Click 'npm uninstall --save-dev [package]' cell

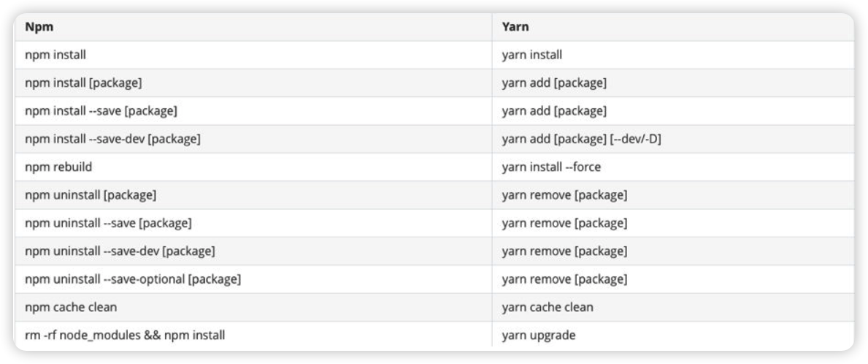click(x=253, y=251)
